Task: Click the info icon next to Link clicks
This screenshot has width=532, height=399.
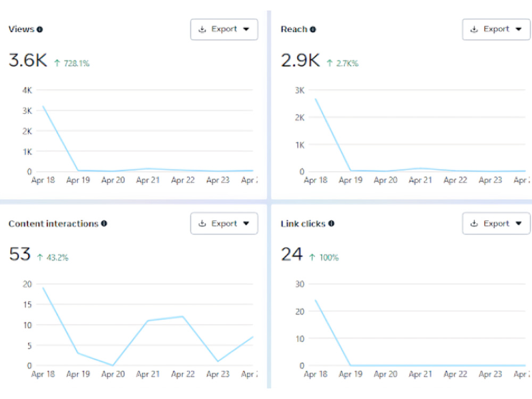Action: (331, 223)
